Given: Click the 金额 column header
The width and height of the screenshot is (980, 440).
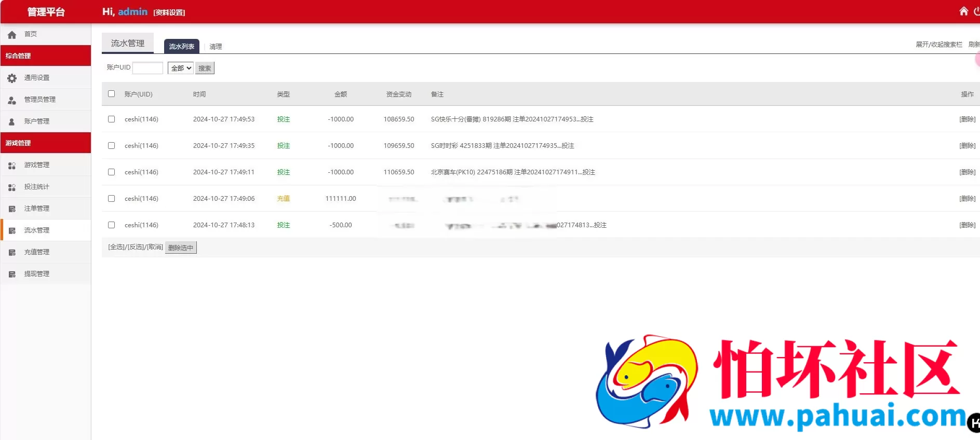Looking at the screenshot, I should (341, 94).
